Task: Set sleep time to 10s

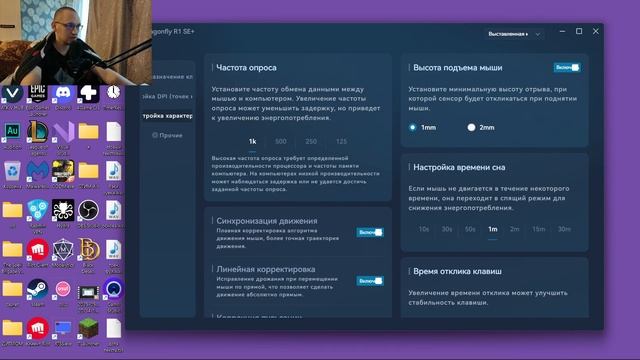Action: [424, 229]
